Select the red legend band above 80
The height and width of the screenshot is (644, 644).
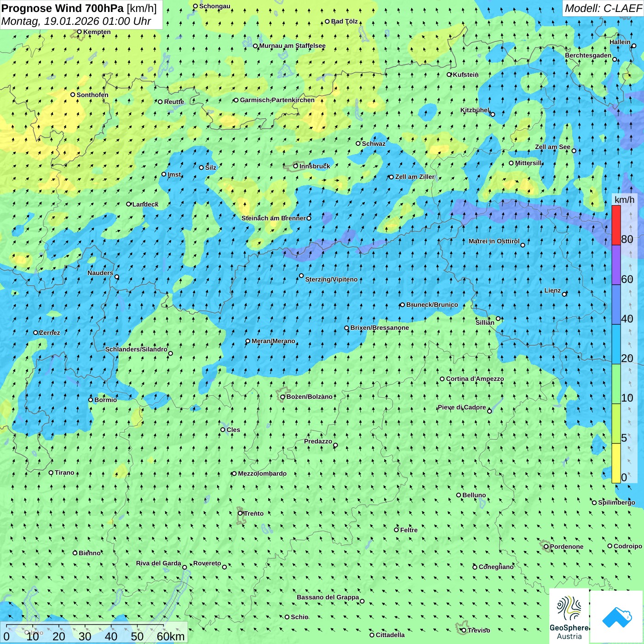pos(616,225)
